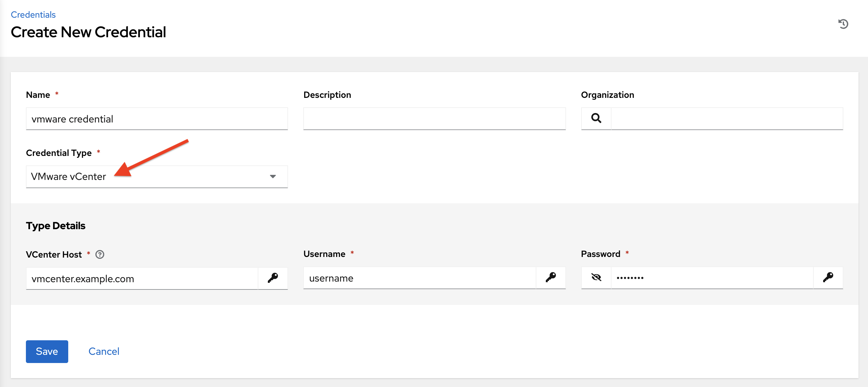The width and height of the screenshot is (868, 387).
Task: Click the Name input field
Action: pos(157,118)
